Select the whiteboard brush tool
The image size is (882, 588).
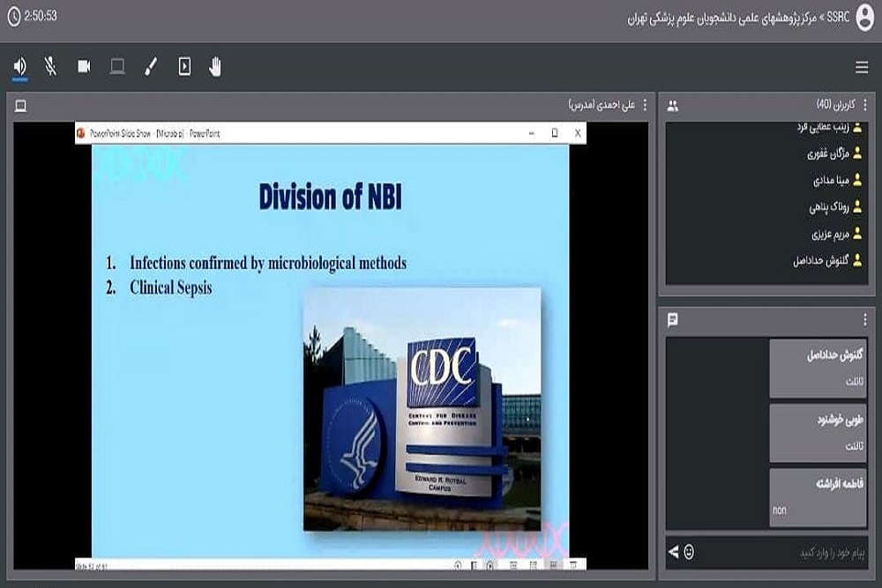[151, 67]
